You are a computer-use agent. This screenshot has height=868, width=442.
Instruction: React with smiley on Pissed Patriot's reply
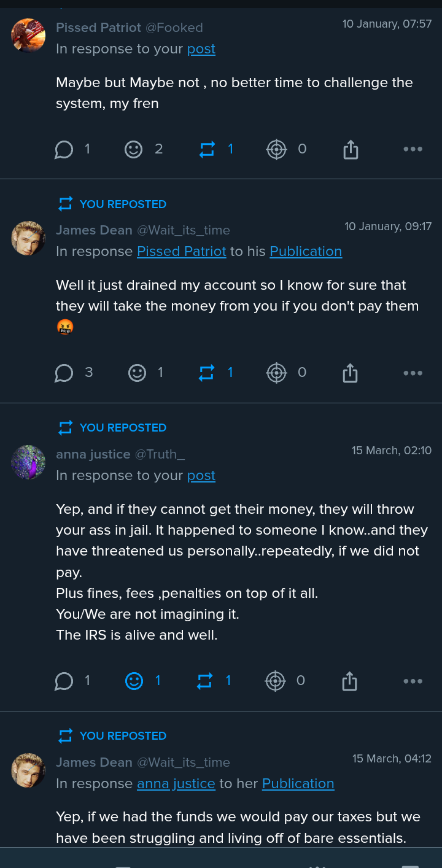134,149
